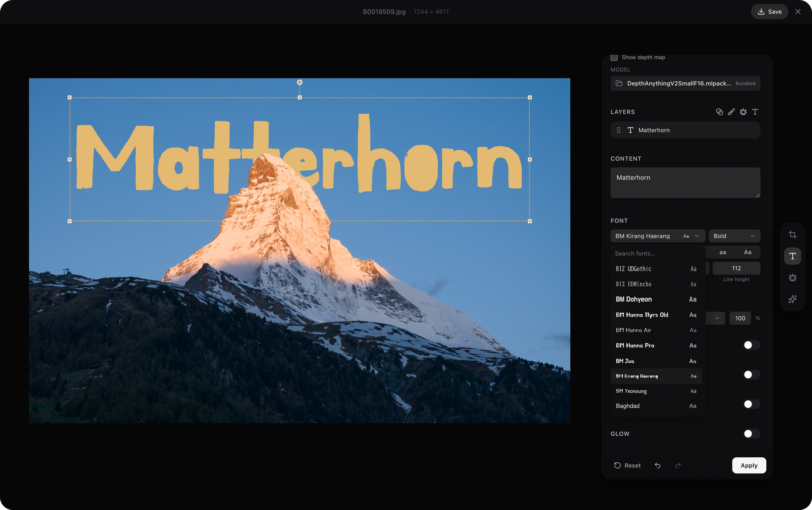Add a sticker layer from Layers header

coord(743,112)
